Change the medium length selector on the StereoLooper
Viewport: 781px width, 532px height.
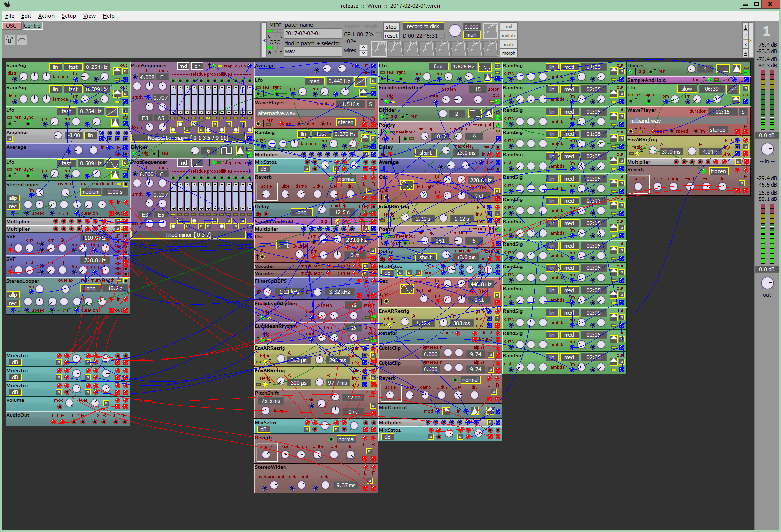pos(90,192)
